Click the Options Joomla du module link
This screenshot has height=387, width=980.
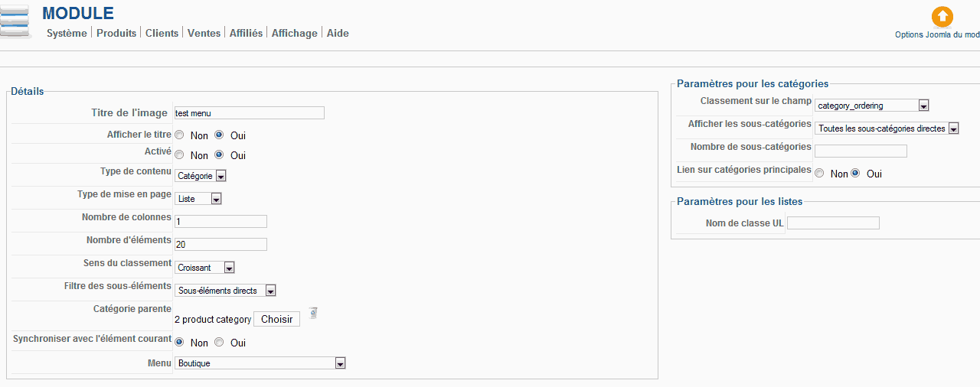pyautogui.click(x=937, y=34)
